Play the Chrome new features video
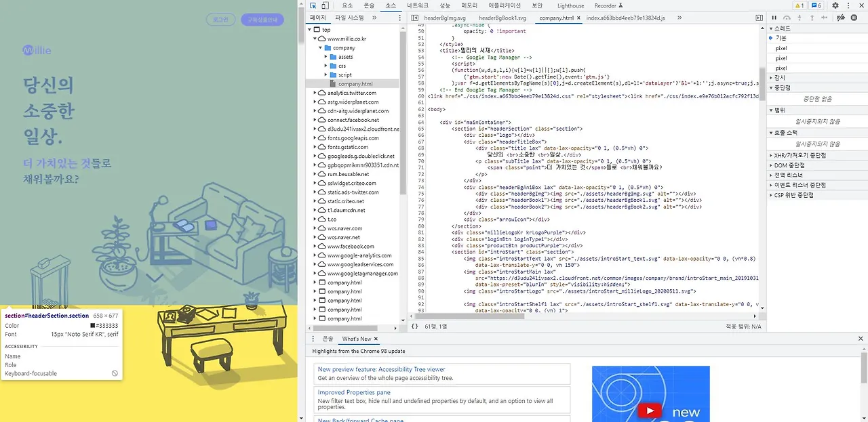The width and height of the screenshot is (868, 422). [x=650, y=410]
